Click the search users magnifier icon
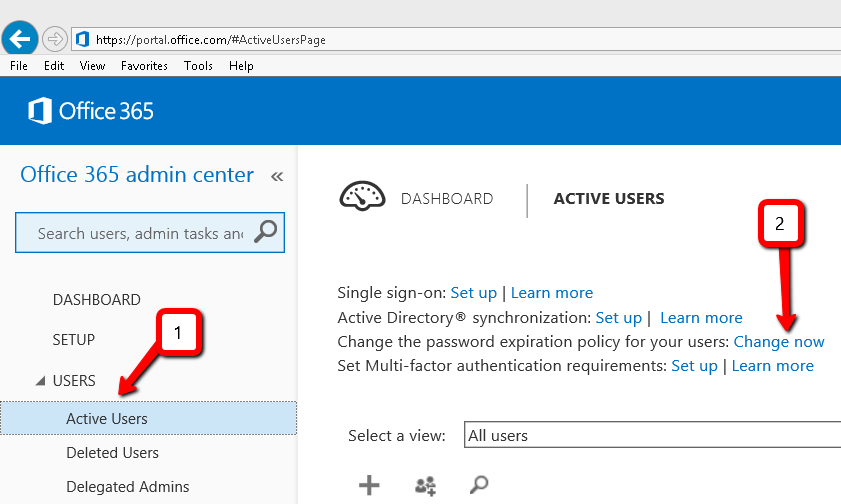 [x=479, y=485]
